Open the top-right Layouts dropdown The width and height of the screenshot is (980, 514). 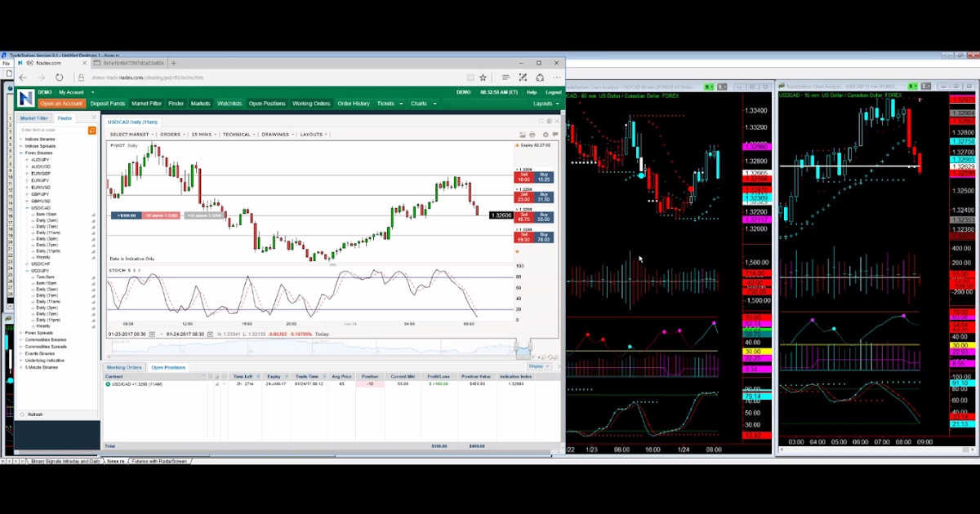[x=547, y=104]
